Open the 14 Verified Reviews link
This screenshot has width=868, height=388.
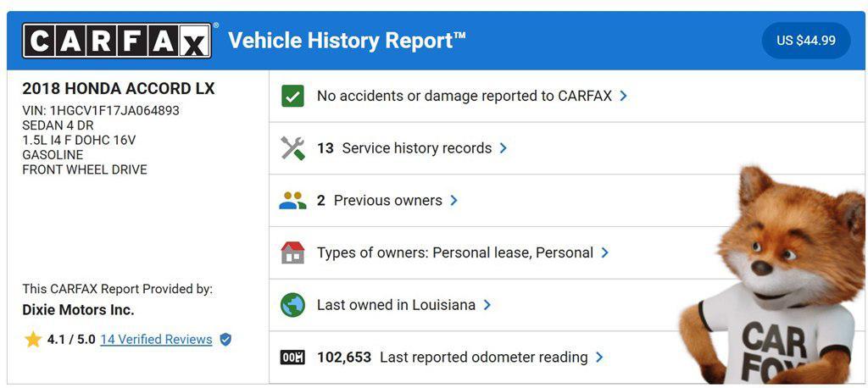[156, 340]
